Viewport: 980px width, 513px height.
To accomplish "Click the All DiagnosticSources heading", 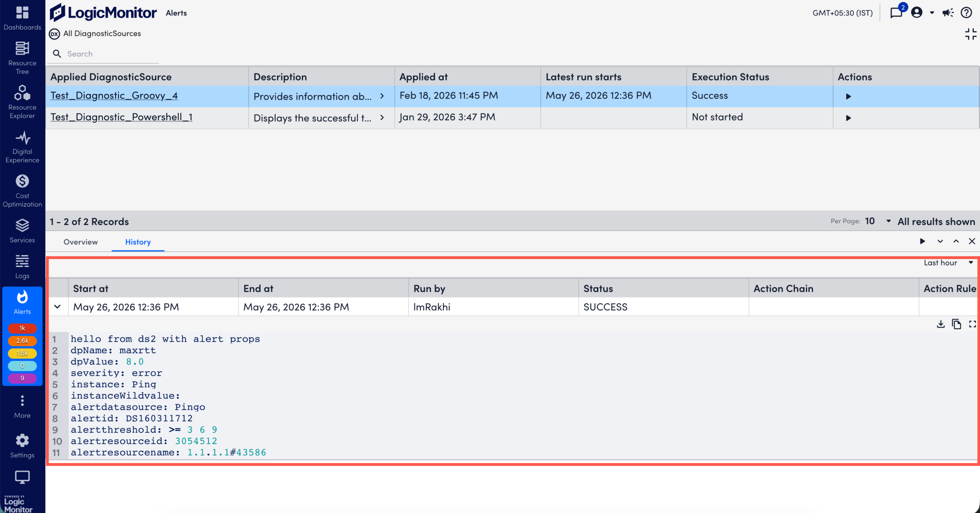I will click(x=102, y=34).
